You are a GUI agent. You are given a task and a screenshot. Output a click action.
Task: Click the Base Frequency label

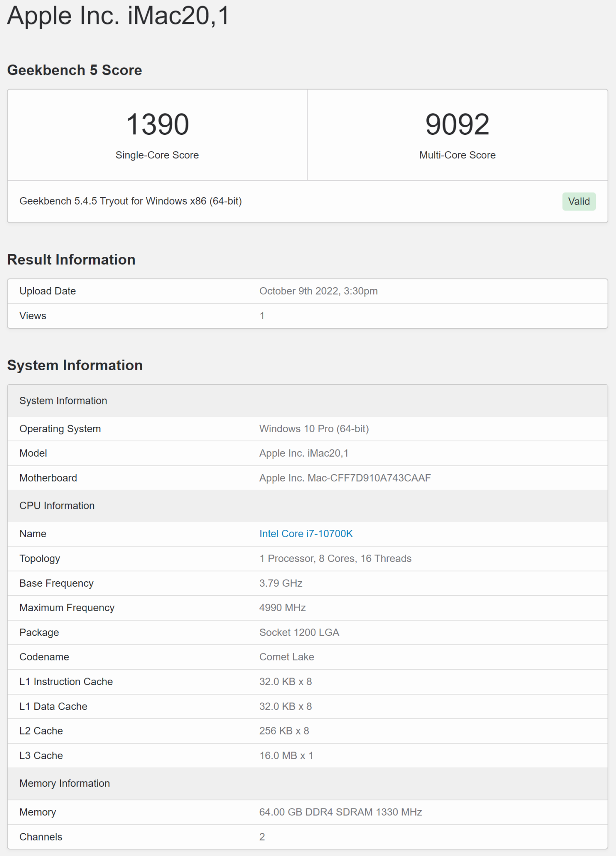[x=56, y=583]
